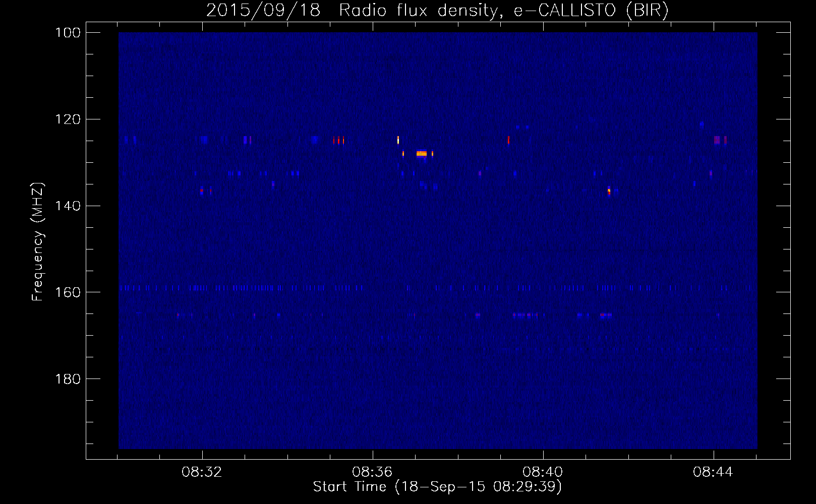
Task: Click the 08:36 time tick label
Action: (373, 472)
